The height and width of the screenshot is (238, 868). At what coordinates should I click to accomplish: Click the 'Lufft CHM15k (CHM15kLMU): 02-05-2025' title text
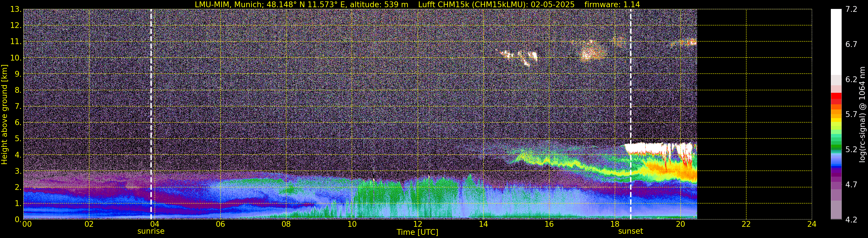point(496,4)
